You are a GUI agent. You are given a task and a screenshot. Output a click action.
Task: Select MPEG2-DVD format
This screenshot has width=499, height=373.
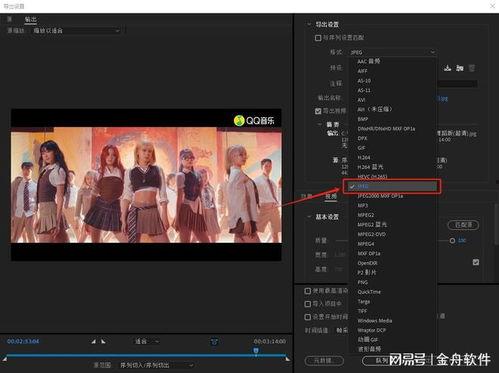(x=372, y=234)
